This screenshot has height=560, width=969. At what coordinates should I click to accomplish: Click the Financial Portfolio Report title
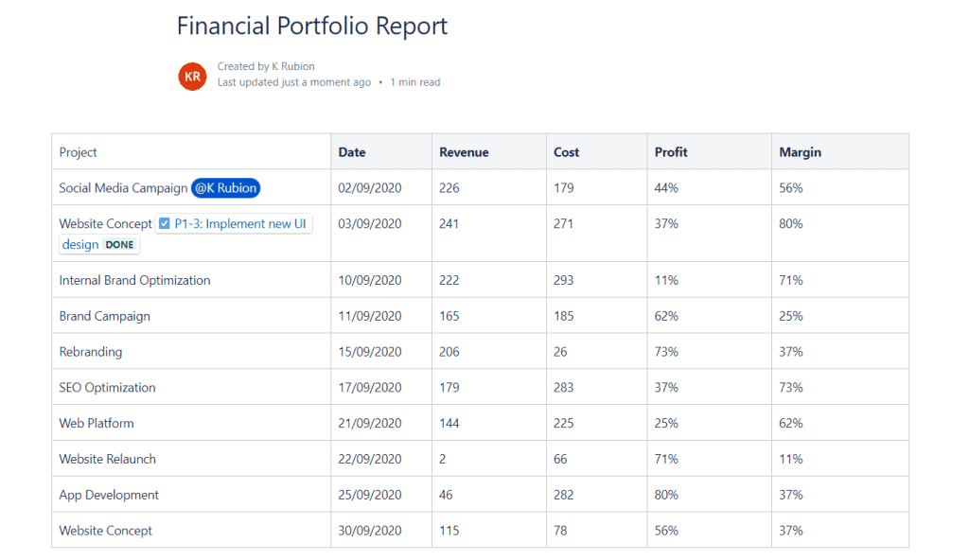(312, 26)
